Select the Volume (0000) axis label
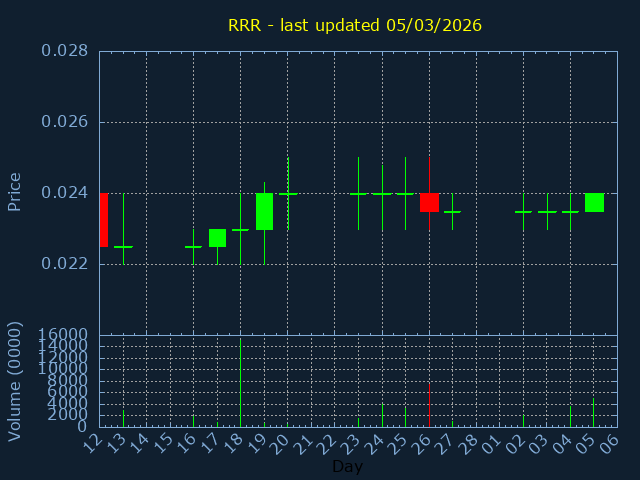The image size is (640, 480). (x=15, y=381)
